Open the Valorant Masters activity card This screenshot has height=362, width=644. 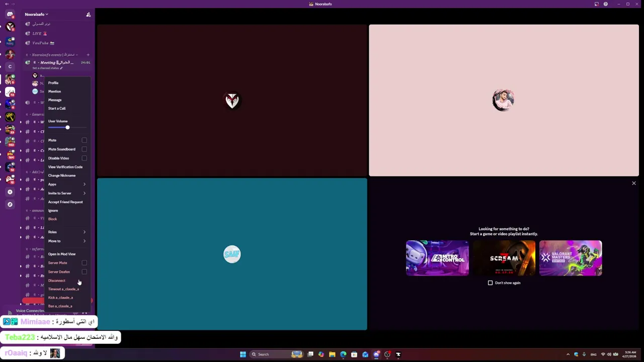(571, 258)
